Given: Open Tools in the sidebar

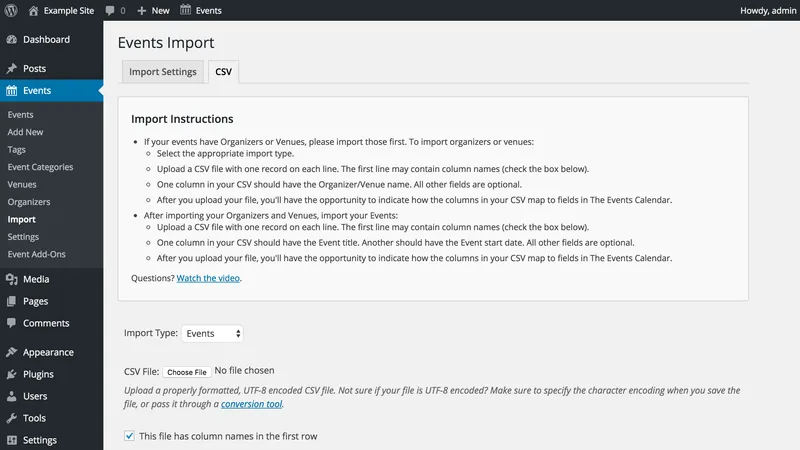Looking at the screenshot, I should click(34, 418).
